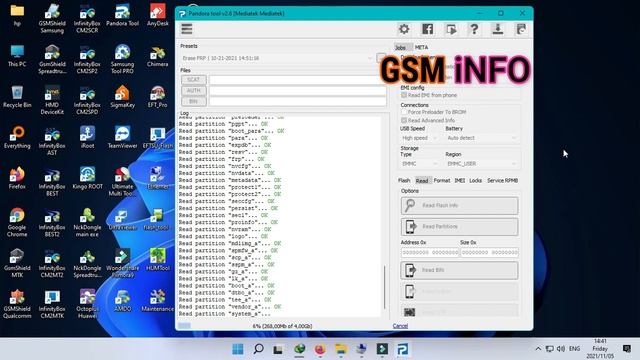The image size is (640, 360).
Task: Click the BIN file button
Action: [x=193, y=101]
